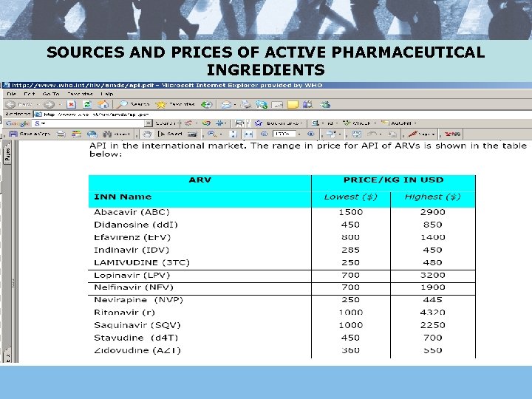Click the zoom in plus circle

(310, 134)
